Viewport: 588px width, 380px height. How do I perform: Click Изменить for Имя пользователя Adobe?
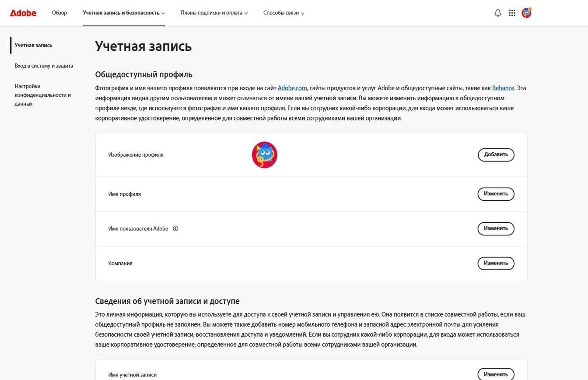coord(496,229)
